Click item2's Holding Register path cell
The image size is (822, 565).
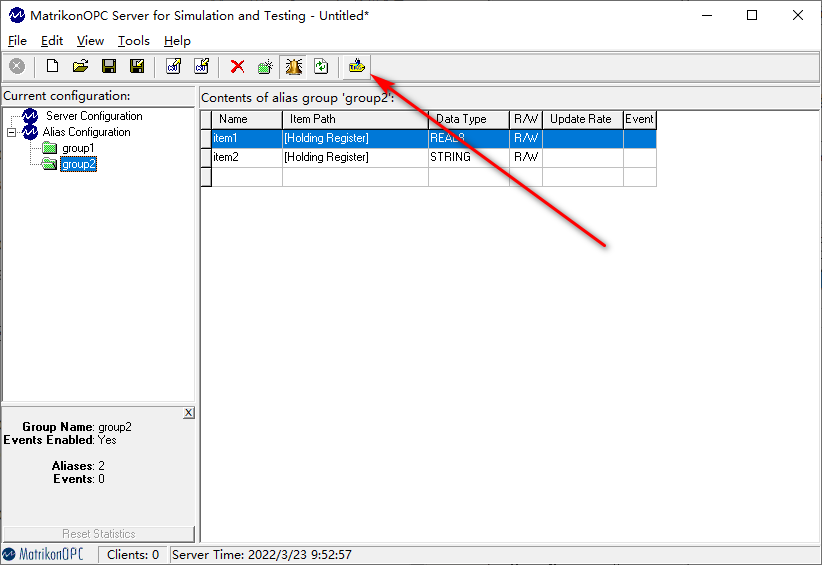[355, 157]
